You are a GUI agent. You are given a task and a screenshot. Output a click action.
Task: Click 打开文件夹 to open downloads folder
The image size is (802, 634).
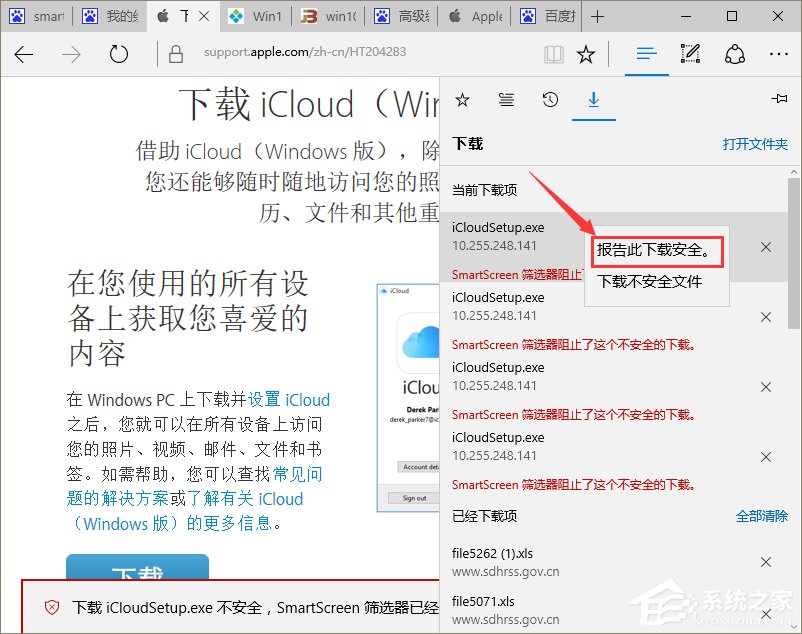pos(755,143)
